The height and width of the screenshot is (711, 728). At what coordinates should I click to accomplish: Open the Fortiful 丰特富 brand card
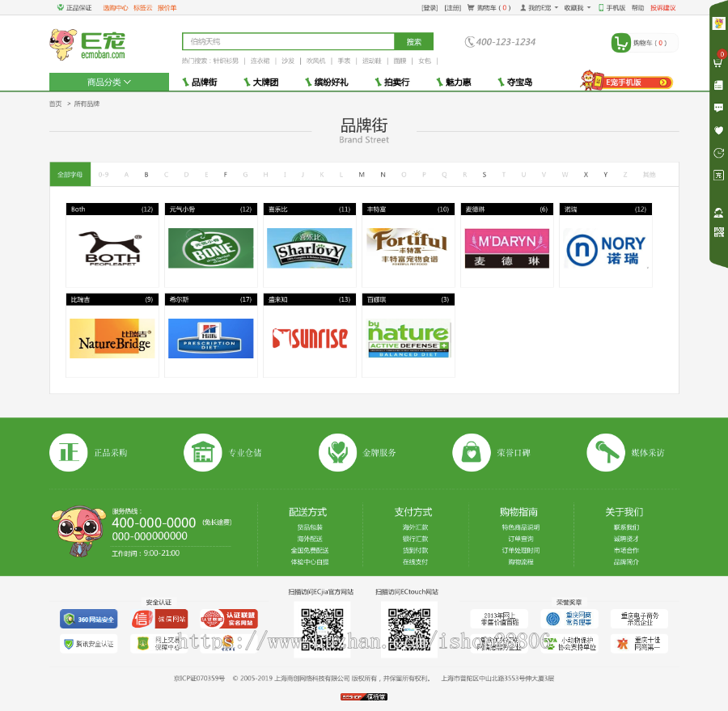tap(408, 245)
